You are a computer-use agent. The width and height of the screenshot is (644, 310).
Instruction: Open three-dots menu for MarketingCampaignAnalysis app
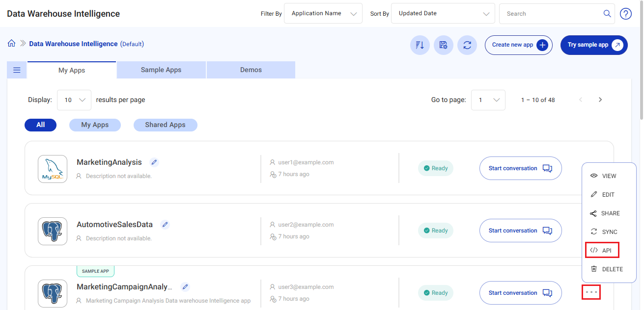click(591, 292)
